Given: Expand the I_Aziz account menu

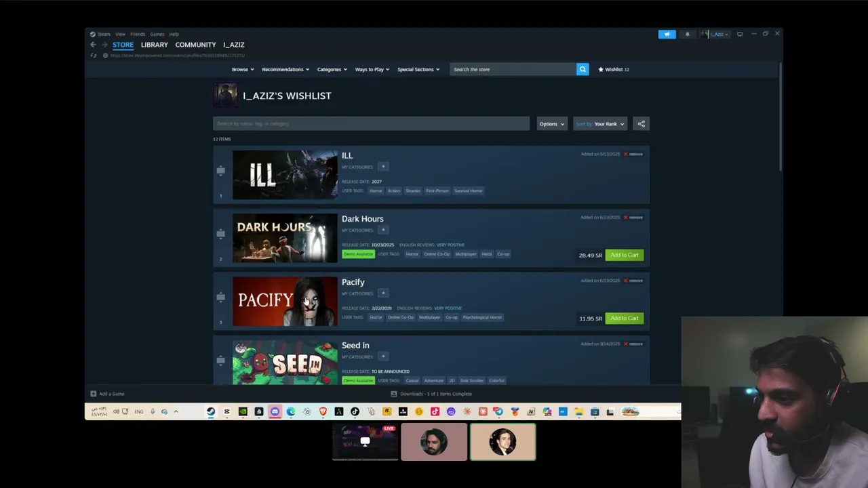Looking at the screenshot, I should (x=719, y=34).
